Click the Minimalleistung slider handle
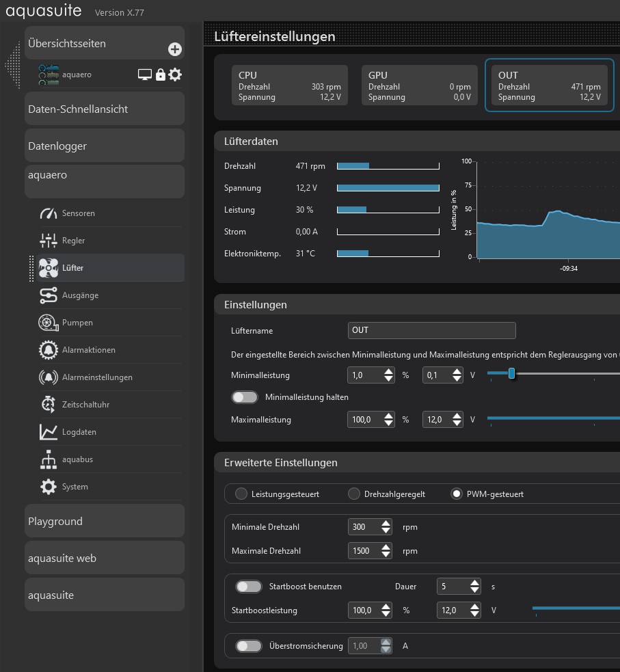The height and width of the screenshot is (672, 620). click(x=511, y=373)
